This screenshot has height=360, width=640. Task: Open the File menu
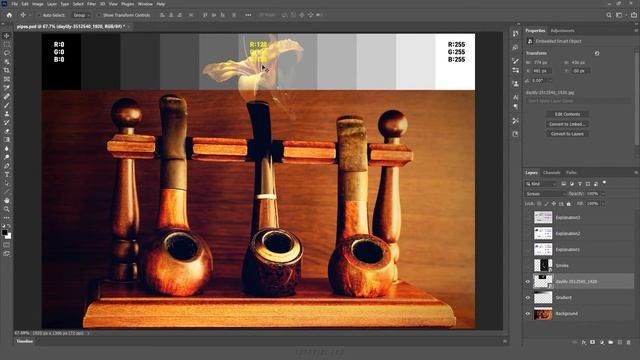coord(15,4)
